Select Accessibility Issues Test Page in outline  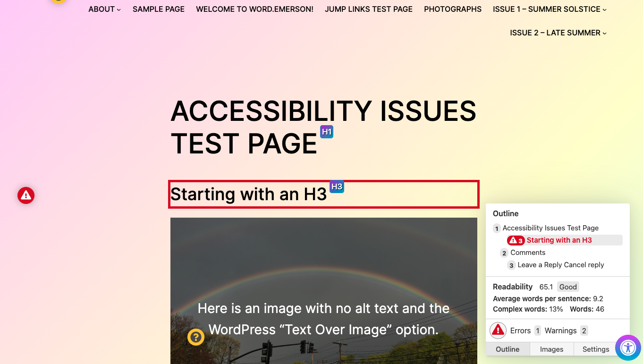click(550, 228)
